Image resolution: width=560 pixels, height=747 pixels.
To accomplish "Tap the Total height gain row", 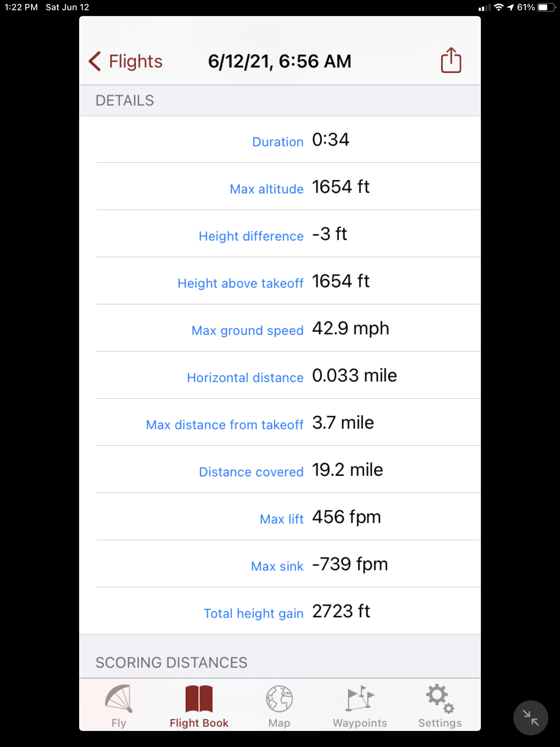I will pyautogui.click(x=288, y=611).
